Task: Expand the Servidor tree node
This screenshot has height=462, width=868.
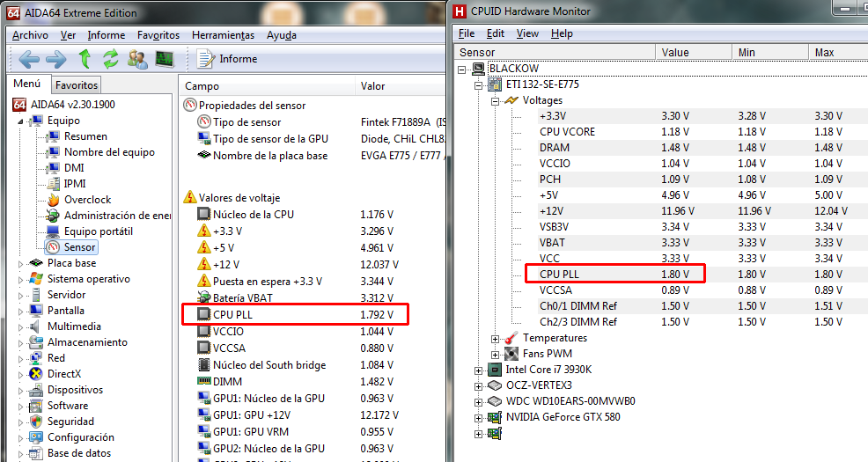Action: point(20,296)
